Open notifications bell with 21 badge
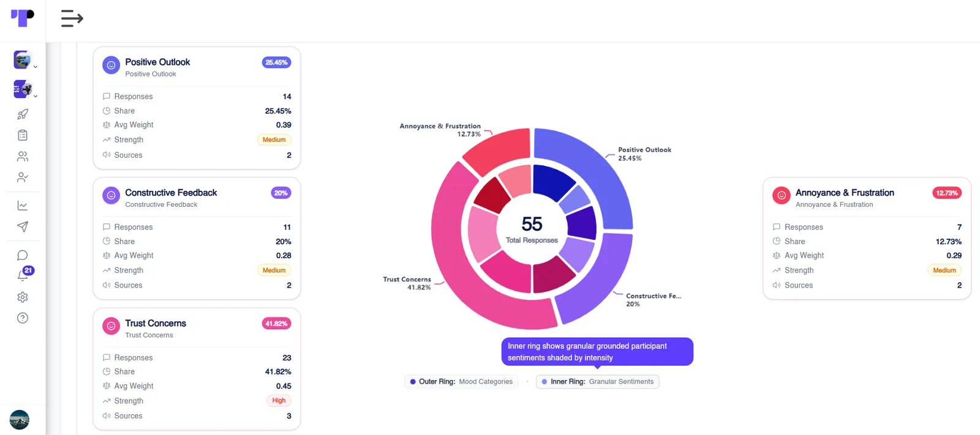The width and height of the screenshot is (980, 435). point(24,275)
